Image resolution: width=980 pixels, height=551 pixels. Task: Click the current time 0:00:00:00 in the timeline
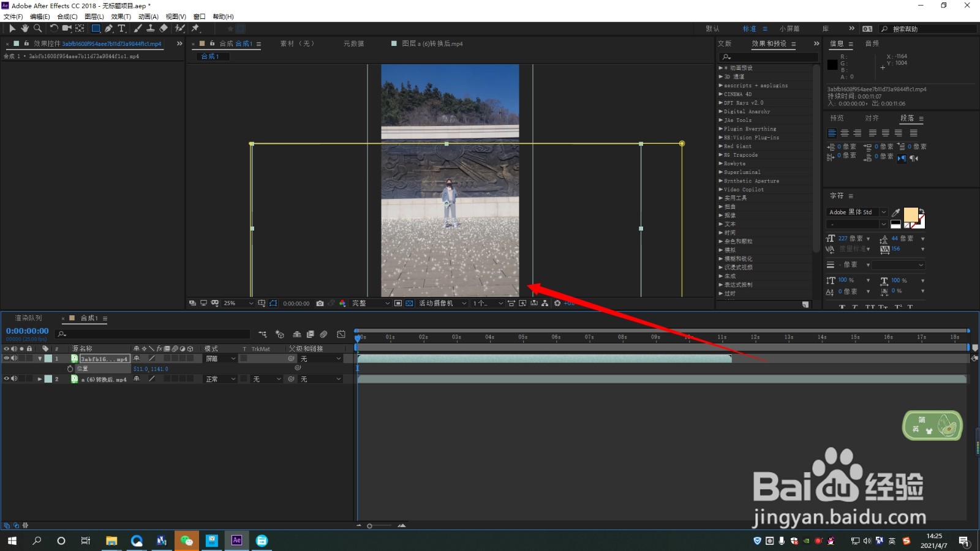27,331
